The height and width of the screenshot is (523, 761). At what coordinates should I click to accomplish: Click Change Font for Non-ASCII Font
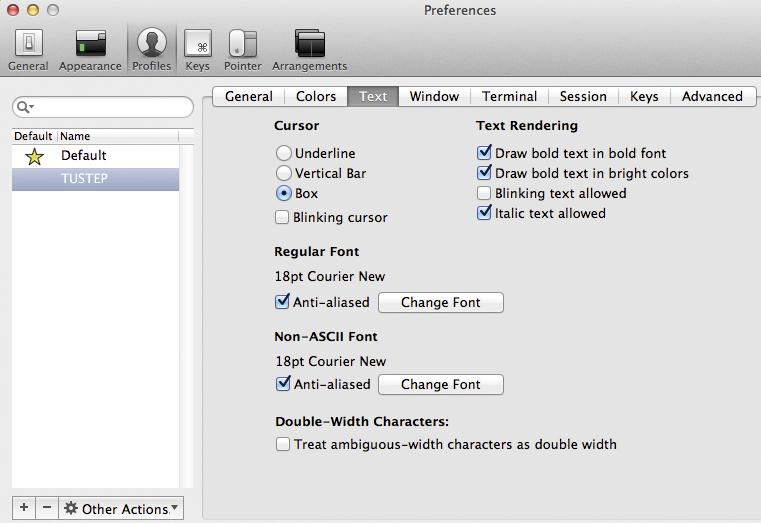(x=440, y=384)
